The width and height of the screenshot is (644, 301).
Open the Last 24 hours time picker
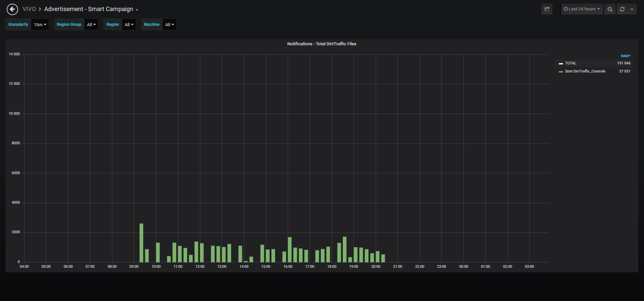(582, 9)
